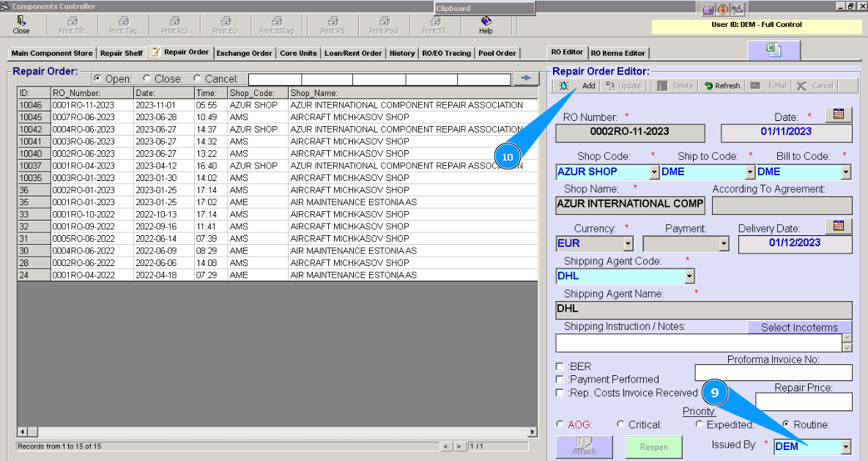Viewport: 868px width, 461px height.
Task: Click the Delete toolbar item
Action: [x=675, y=86]
